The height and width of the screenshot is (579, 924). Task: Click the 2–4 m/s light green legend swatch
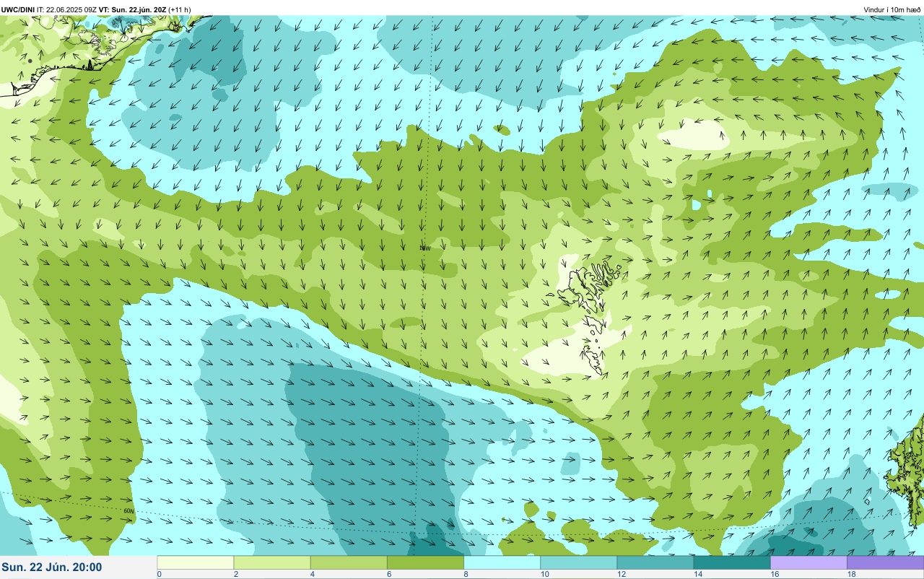pos(272,562)
